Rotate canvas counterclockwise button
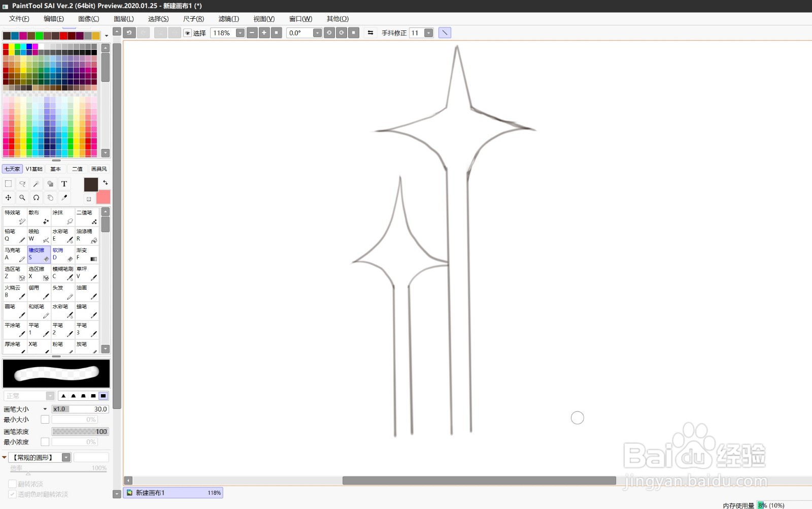This screenshot has width=812, height=509. (329, 33)
